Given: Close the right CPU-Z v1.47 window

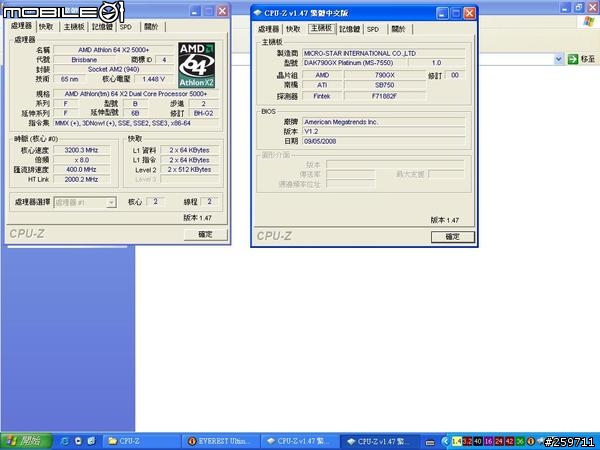Looking at the screenshot, I should pyautogui.click(x=470, y=13).
